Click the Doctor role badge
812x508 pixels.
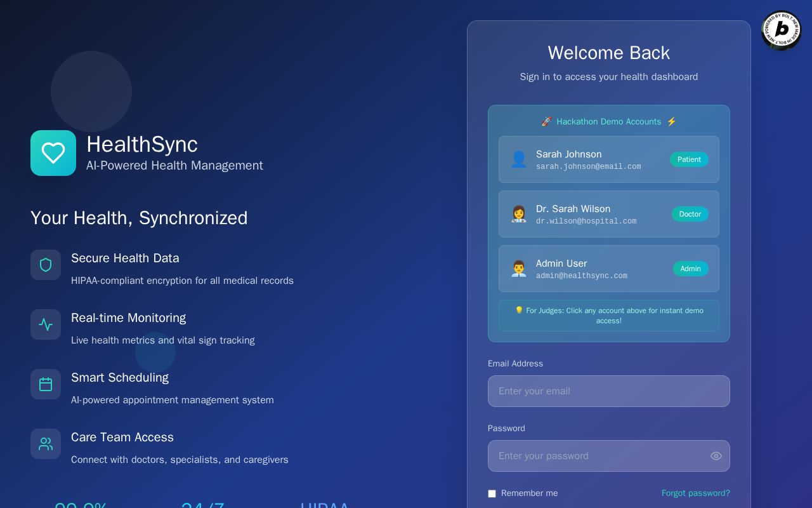690,214
